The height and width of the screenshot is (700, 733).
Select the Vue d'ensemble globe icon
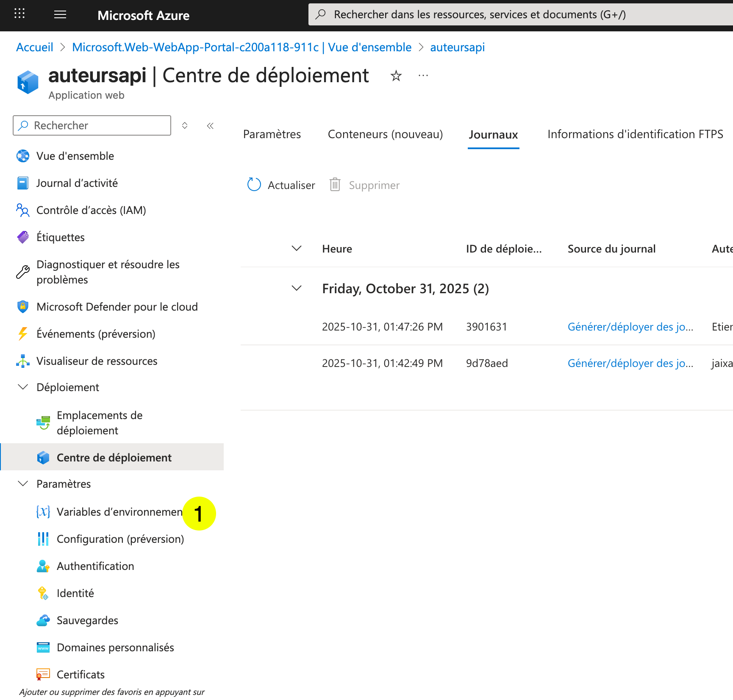pyautogui.click(x=22, y=156)
